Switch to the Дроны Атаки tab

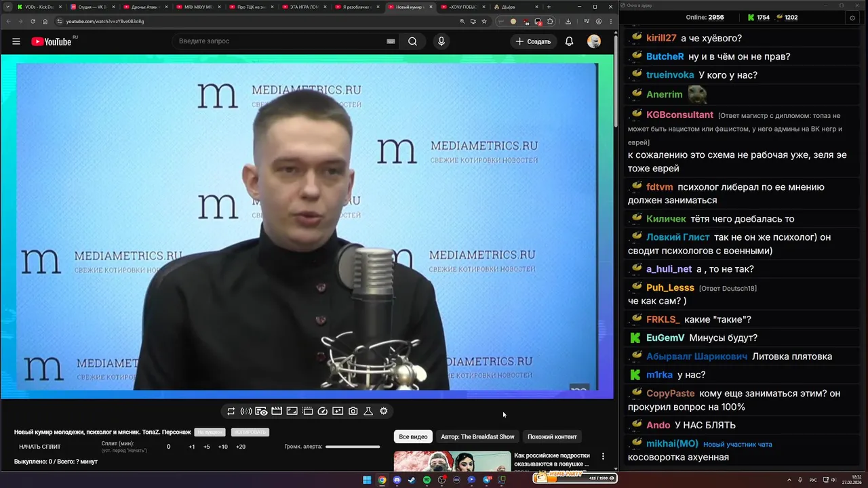pyautogui.click(x=145, y=7)
